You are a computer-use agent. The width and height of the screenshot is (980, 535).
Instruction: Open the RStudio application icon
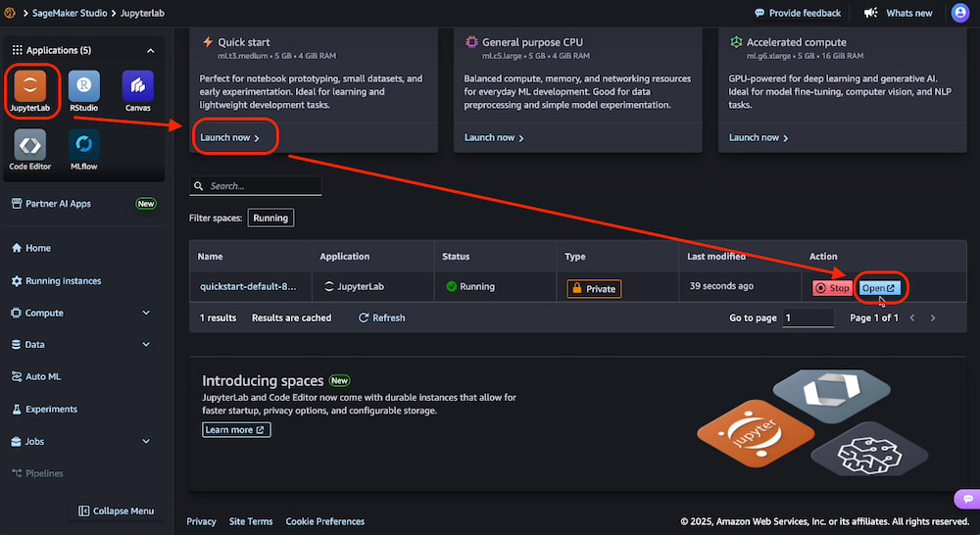(x=83, y=86)
